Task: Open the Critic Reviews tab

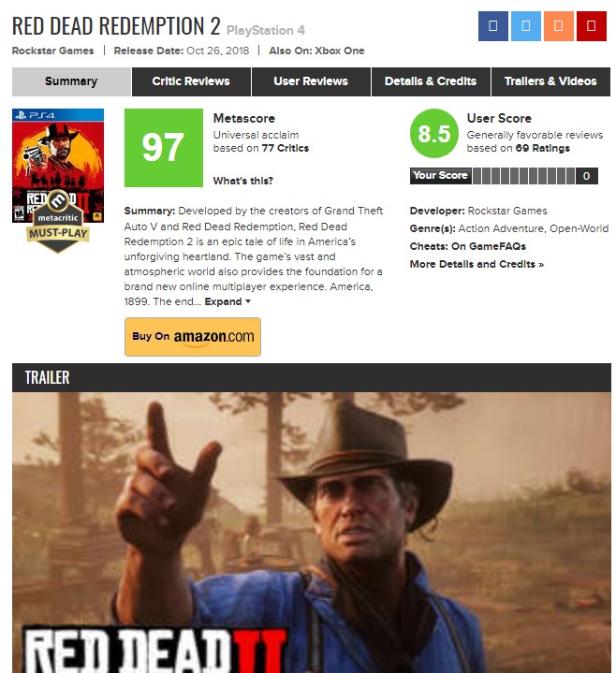Action: point(191,81)
